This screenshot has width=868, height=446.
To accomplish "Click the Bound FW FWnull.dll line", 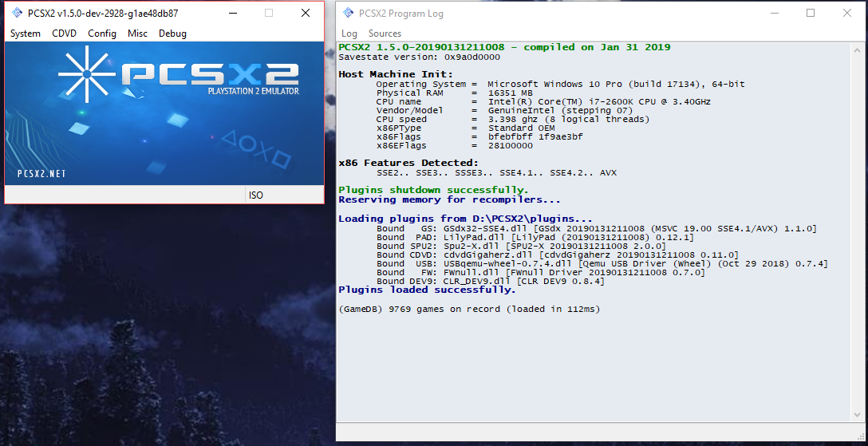I will (541, 272).
